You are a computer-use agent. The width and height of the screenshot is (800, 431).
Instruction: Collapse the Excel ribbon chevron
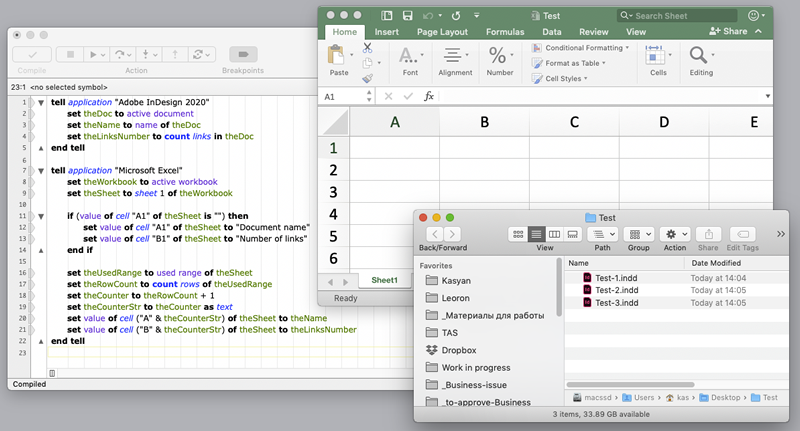pos(759,32)
